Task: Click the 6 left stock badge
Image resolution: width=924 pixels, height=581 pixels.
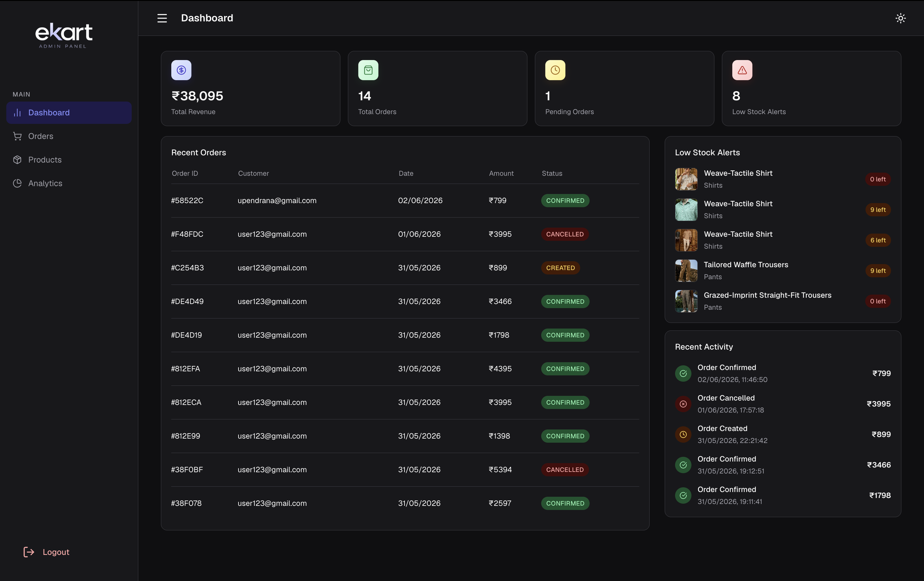Action: coord(878,240)
